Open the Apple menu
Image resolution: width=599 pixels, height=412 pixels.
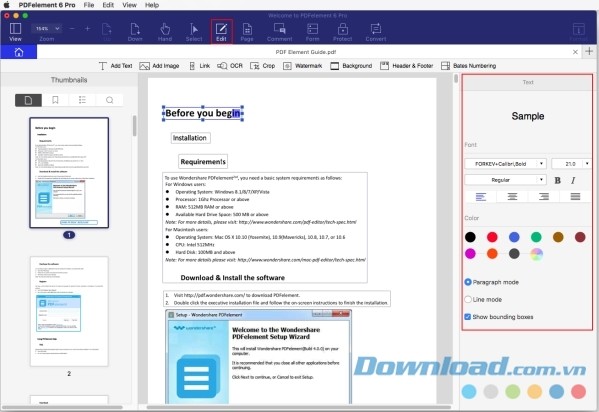pos(6,5)
